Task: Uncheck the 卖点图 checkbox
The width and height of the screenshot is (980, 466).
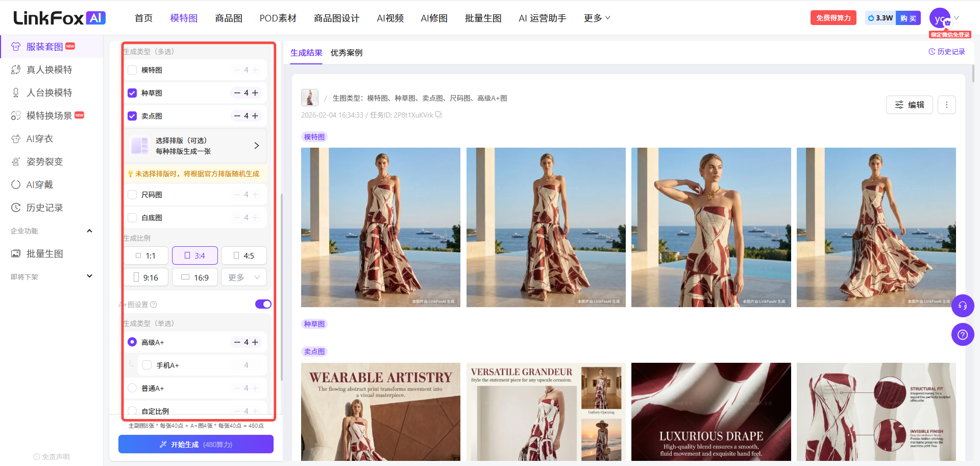Action: (132, 116)
